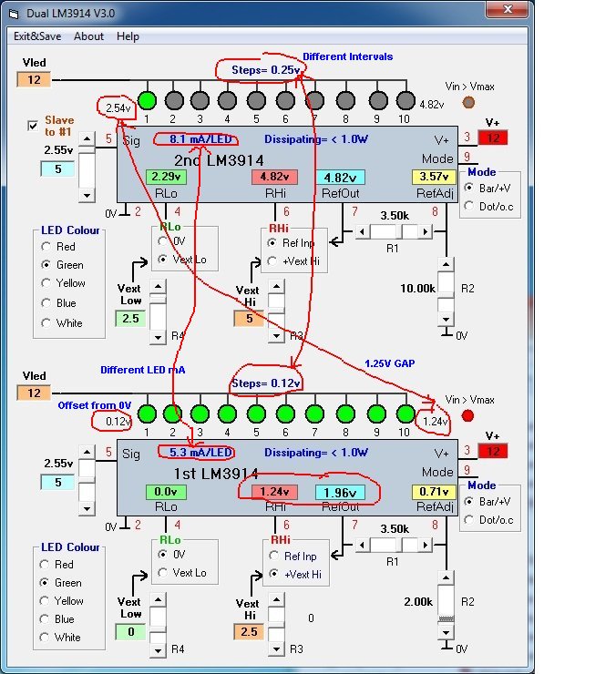Click up arrow of 2nd LM3914 Sig slider
Viewport: 616px width, 674px height.
click(87, 138)
